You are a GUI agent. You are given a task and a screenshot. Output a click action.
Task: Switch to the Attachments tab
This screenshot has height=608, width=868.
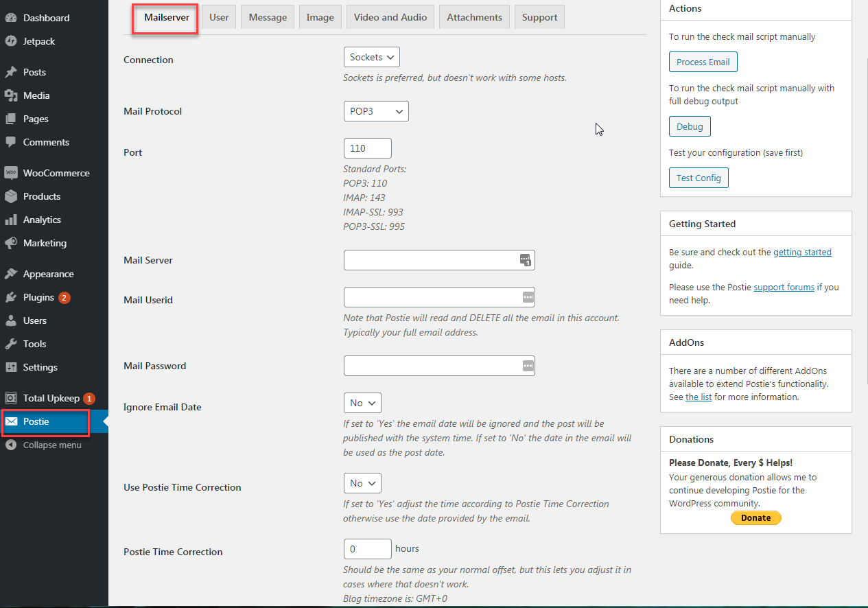474,17
